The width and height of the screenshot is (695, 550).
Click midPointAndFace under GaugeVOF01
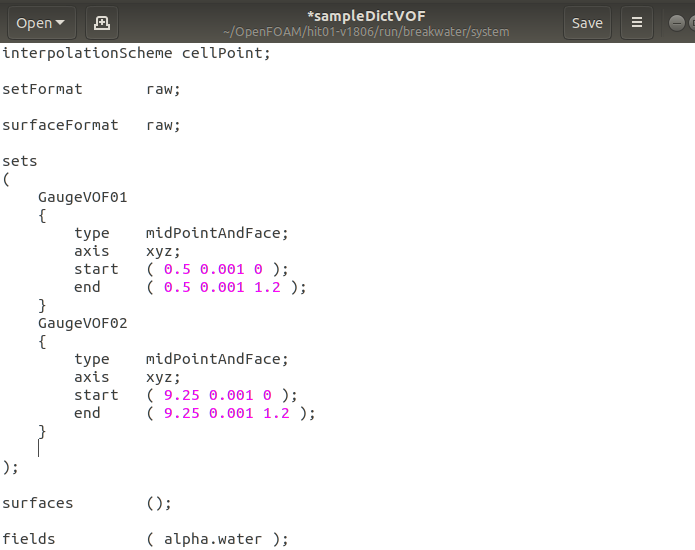(x=217, y=233)
